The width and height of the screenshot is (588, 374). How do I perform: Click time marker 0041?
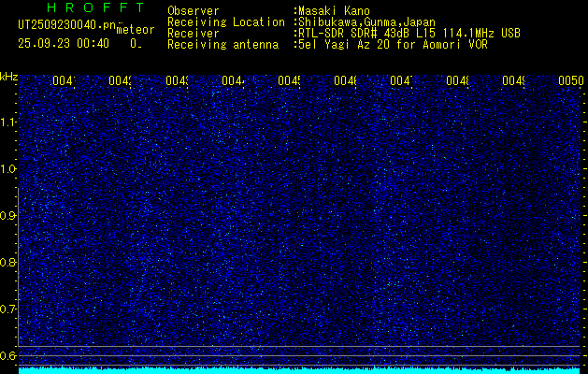coord(64,80)
